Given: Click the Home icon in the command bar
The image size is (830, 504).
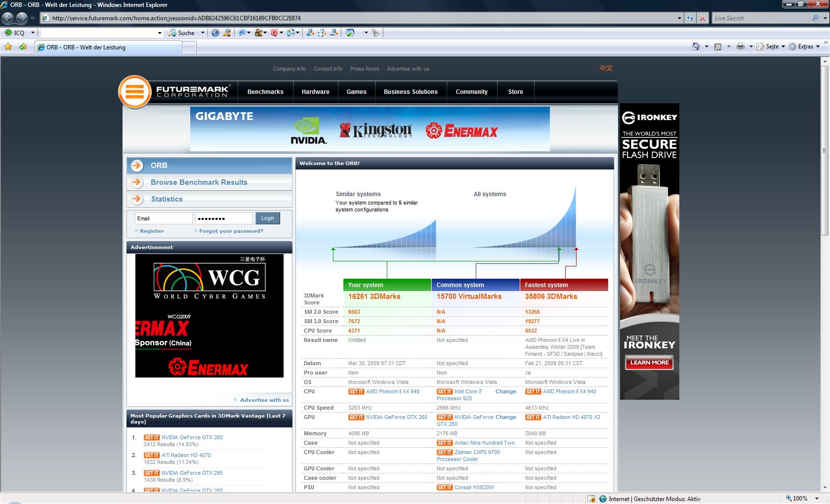Looking at the screenshot, I should [696, 46].
